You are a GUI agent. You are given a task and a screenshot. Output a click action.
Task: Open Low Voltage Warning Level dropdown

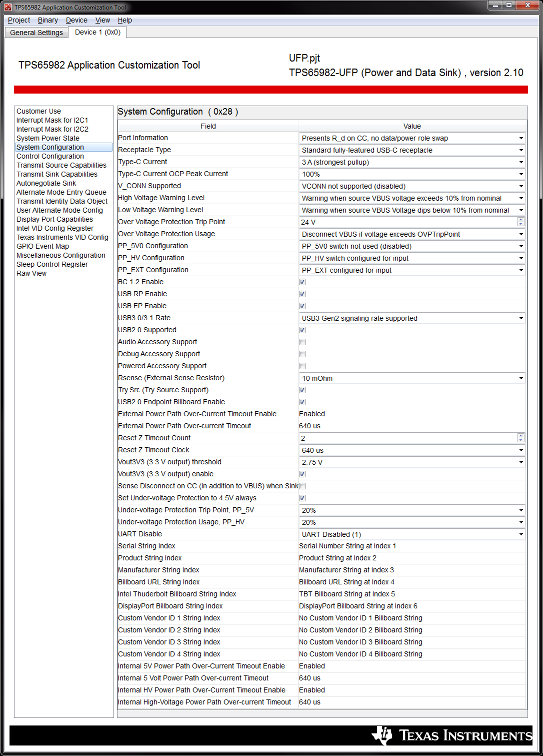[412, 210]
